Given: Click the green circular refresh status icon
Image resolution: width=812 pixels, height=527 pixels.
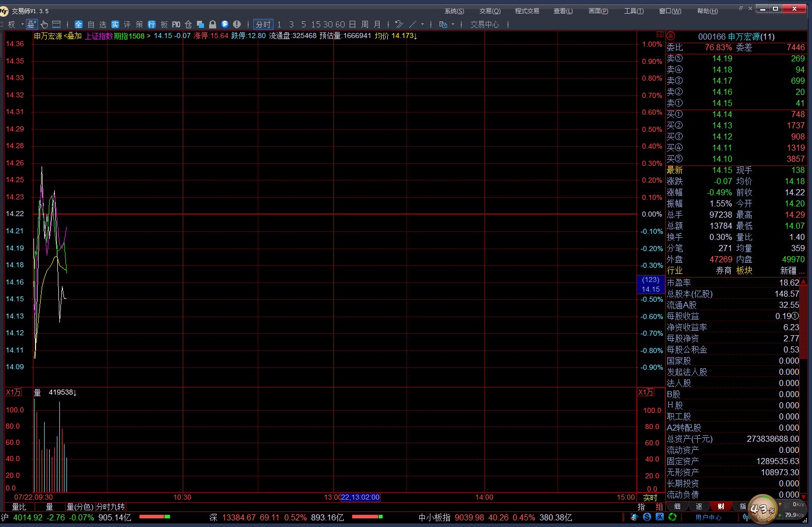Looking at the screenshot, I should pos(672,517).
